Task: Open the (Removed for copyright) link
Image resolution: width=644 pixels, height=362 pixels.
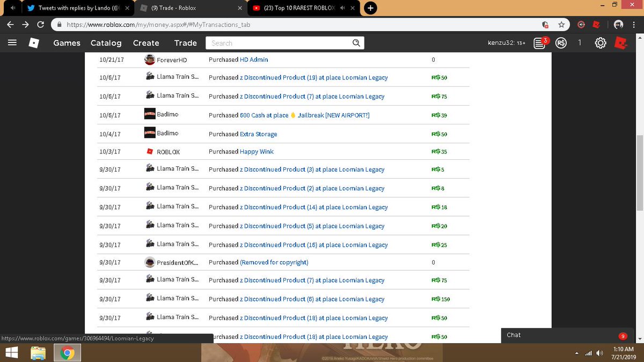Action: [274, 262]
